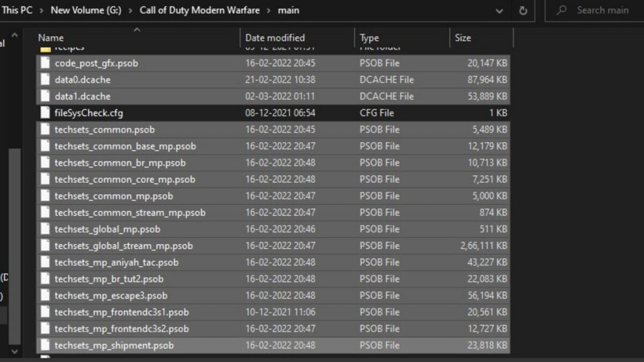Select file techsets_common.psob
644x362 pixels.
point(105,129)
